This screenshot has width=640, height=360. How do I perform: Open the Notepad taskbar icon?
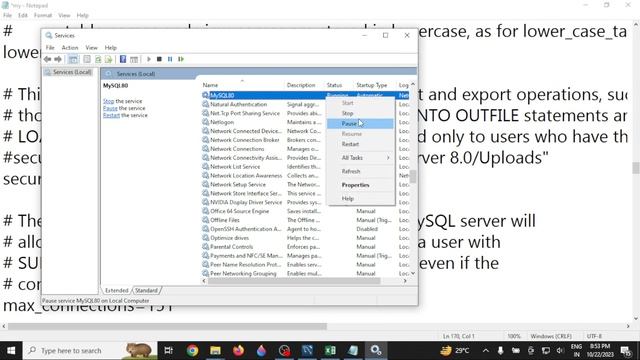[353, 350]
